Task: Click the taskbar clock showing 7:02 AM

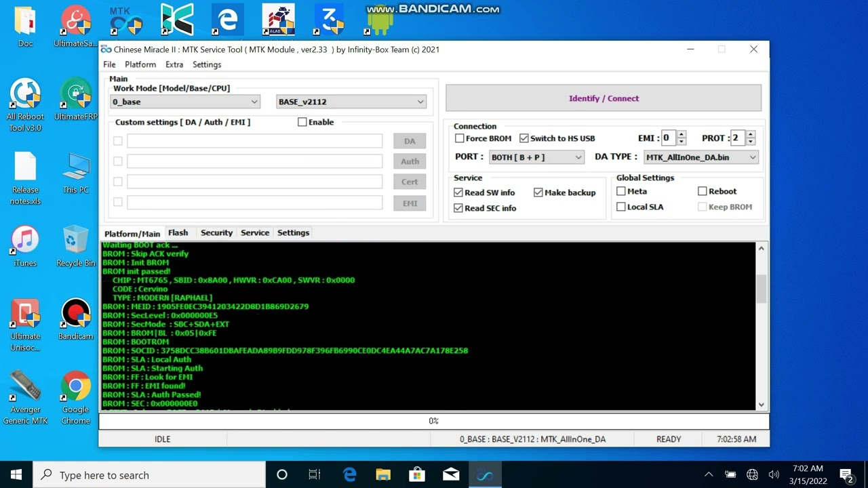Action: [x=808, y=475]
